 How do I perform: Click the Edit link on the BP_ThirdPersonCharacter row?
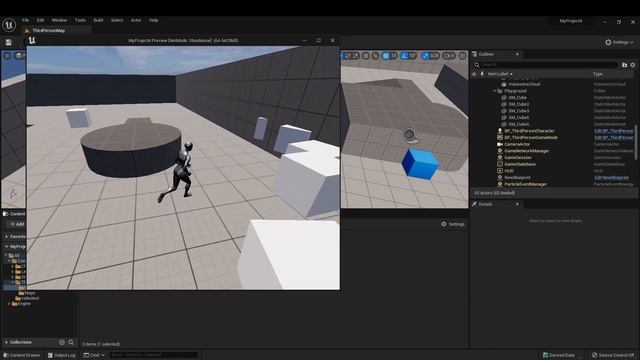(x=613, y=131)
